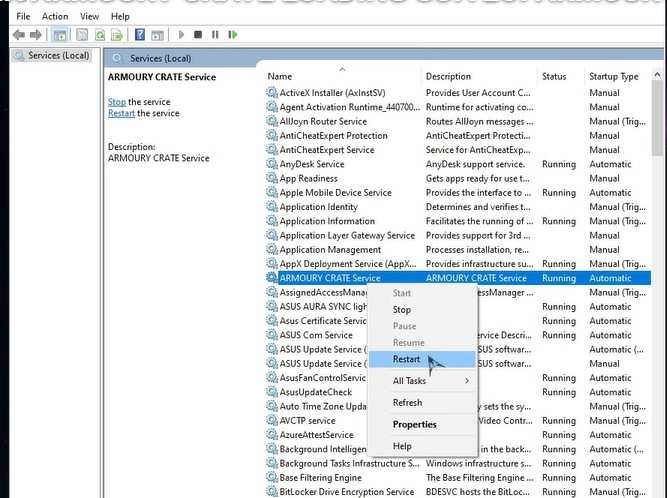Screen dimensions: 667x498
Task: Select the Application Identity row
Action: click(x=457, y=207)
